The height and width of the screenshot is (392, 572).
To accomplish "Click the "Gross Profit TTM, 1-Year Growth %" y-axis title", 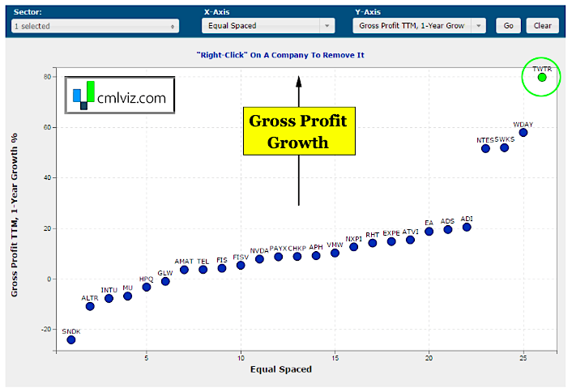I will pos(15,215).
